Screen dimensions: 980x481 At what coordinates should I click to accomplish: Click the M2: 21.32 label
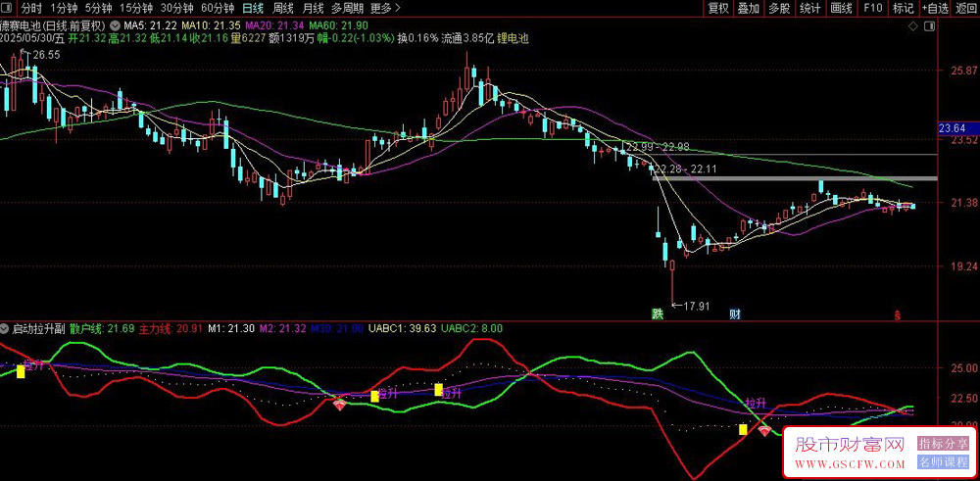(x=282, y=328)
